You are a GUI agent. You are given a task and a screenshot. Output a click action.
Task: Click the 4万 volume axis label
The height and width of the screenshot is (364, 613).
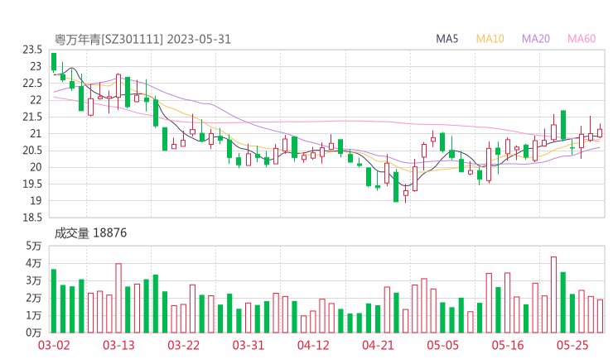click(34, 264)
